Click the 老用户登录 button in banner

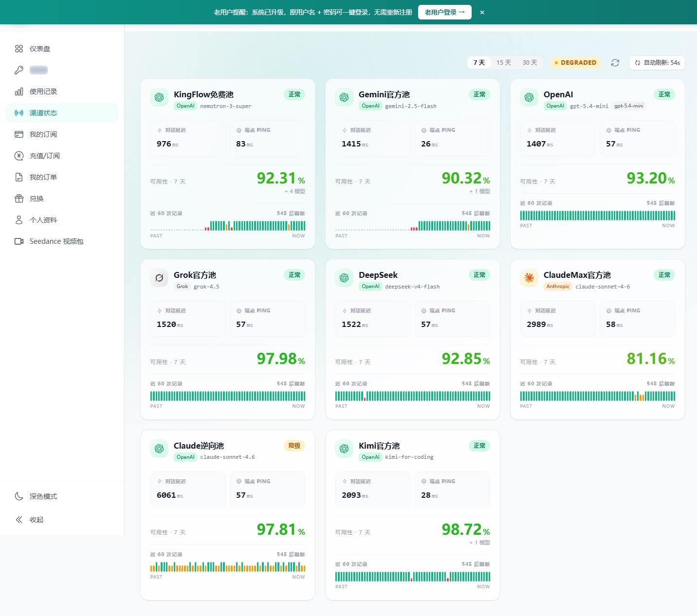[445, 12]
